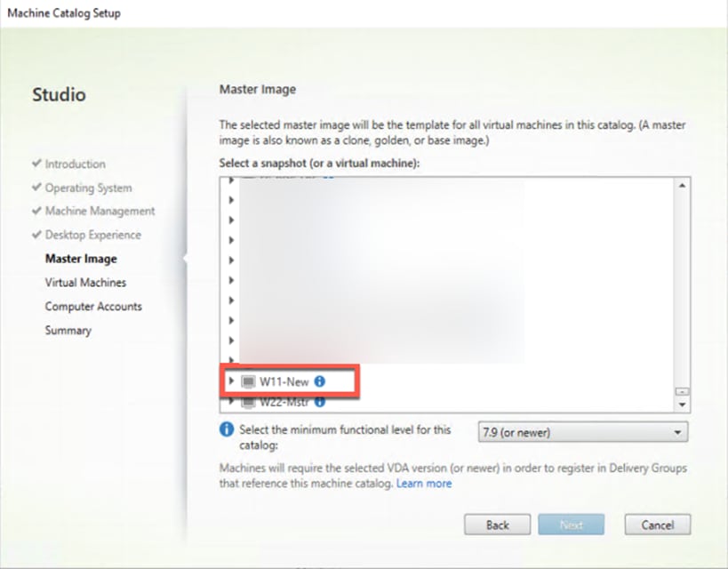Click the "Studio" heading
This screenshot has width=728, height=569.
point(59,95)
